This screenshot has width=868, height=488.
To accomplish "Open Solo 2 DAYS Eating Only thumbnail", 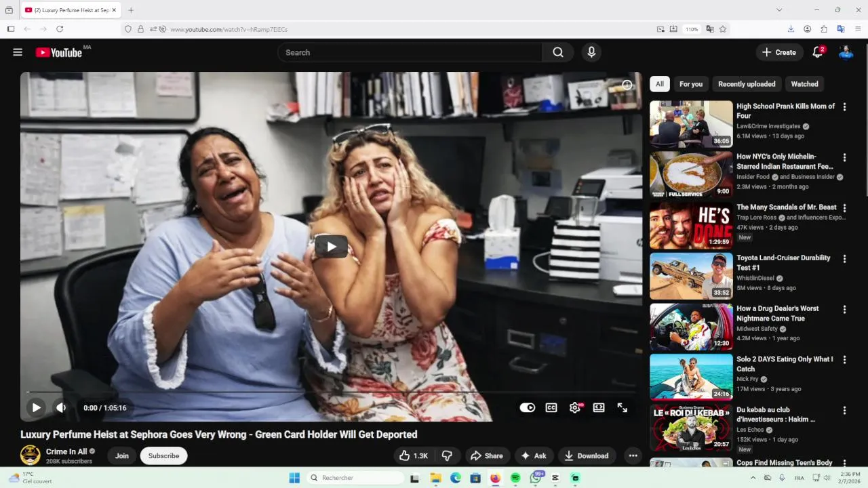I will [x=691, y=377].
